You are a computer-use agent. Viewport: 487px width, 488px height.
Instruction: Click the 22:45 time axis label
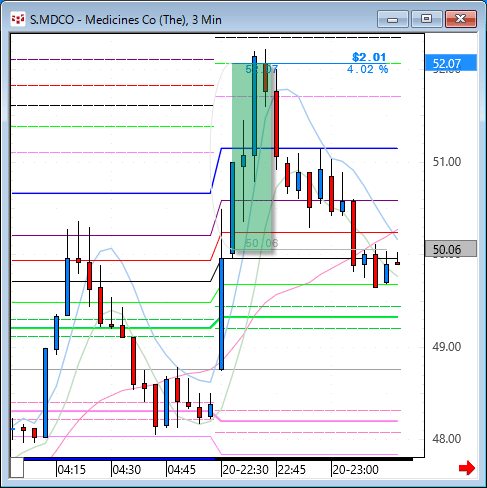292,470
